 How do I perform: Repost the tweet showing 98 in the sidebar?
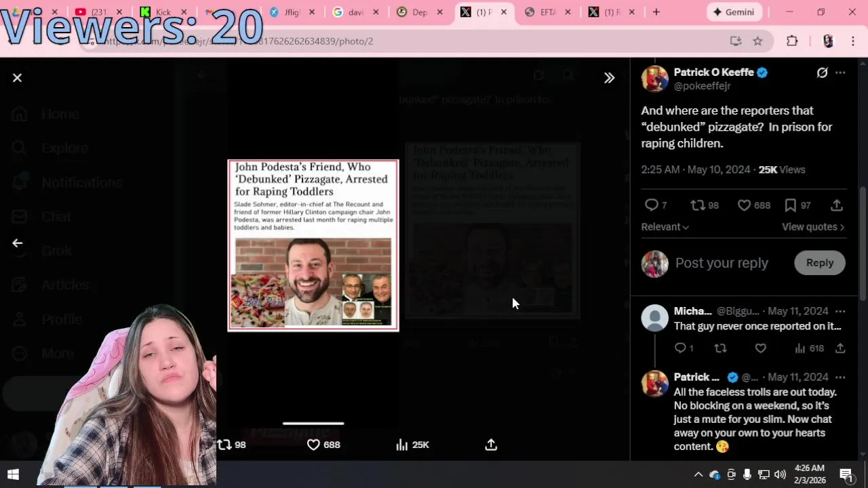click(704, 205)
